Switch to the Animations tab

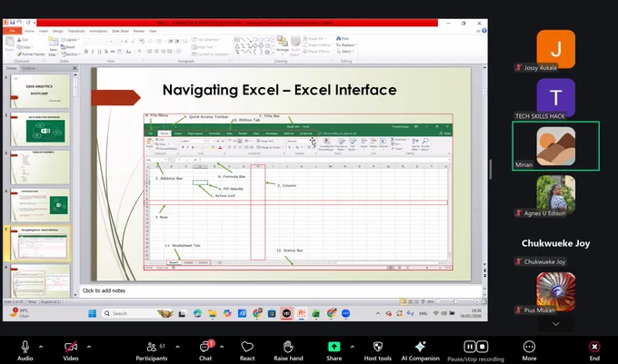(x=98, y=31)
